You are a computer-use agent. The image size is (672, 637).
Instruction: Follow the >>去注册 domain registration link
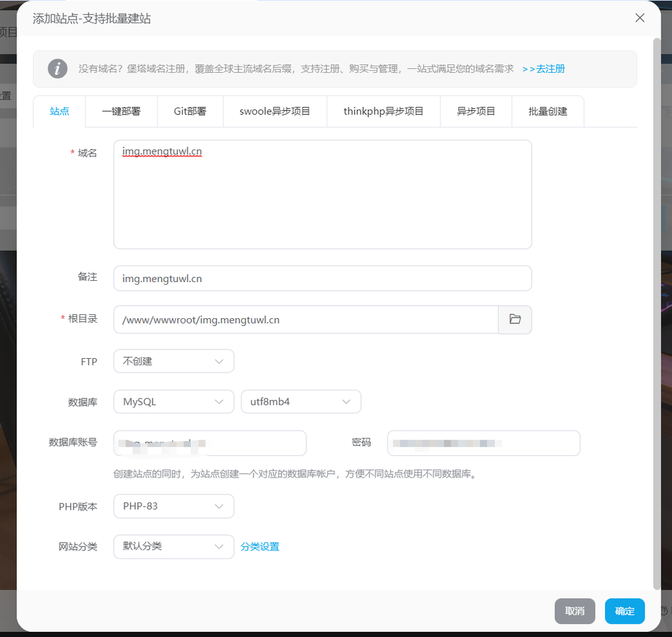543,69
